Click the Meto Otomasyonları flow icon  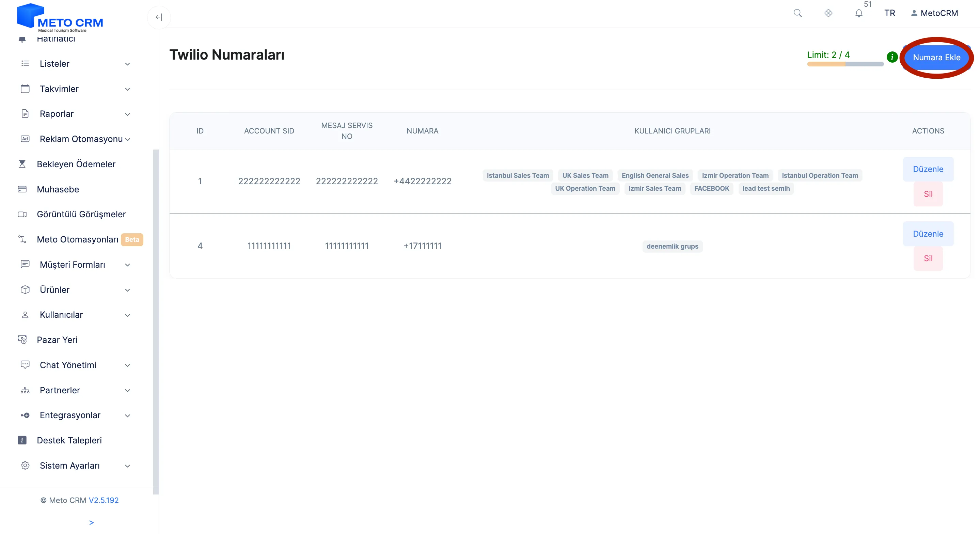[22, 239]
